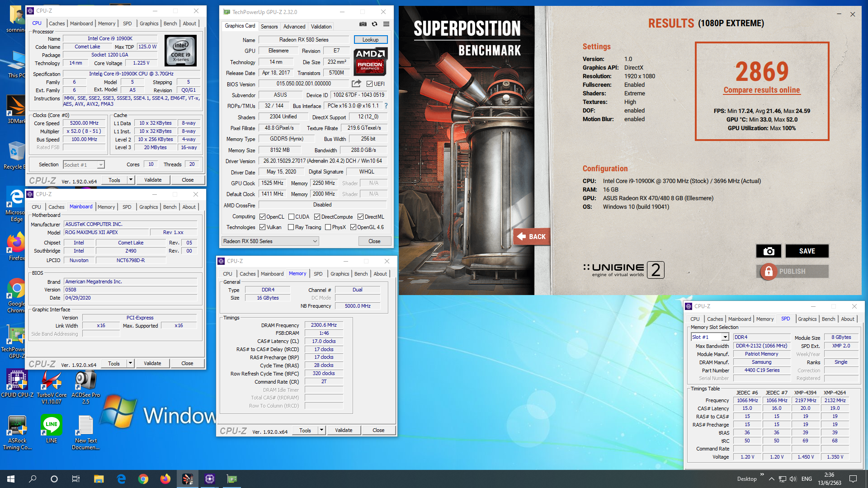868x488 pixels.
Task: Click taskbar clock showing 2:36
Action: (x=829, y=479)
